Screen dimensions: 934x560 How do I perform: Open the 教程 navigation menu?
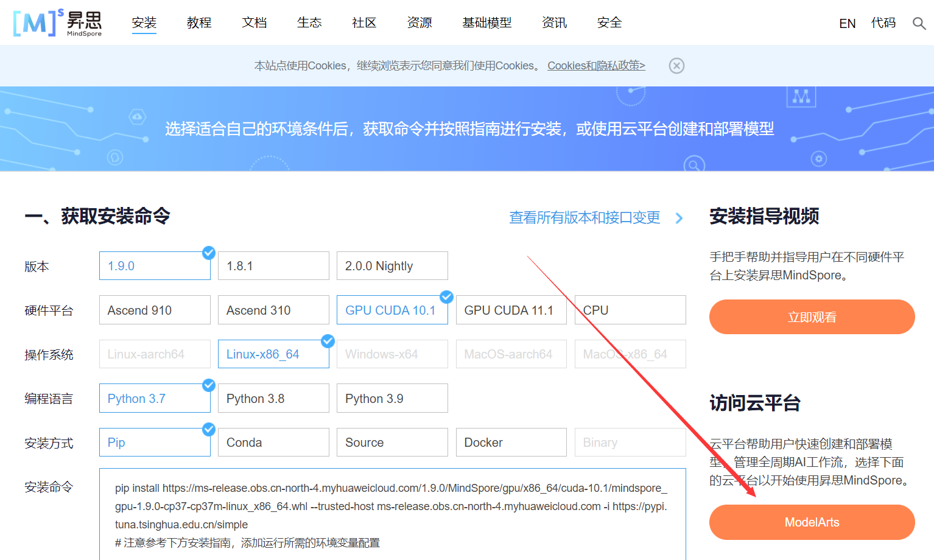click(198, 23)
